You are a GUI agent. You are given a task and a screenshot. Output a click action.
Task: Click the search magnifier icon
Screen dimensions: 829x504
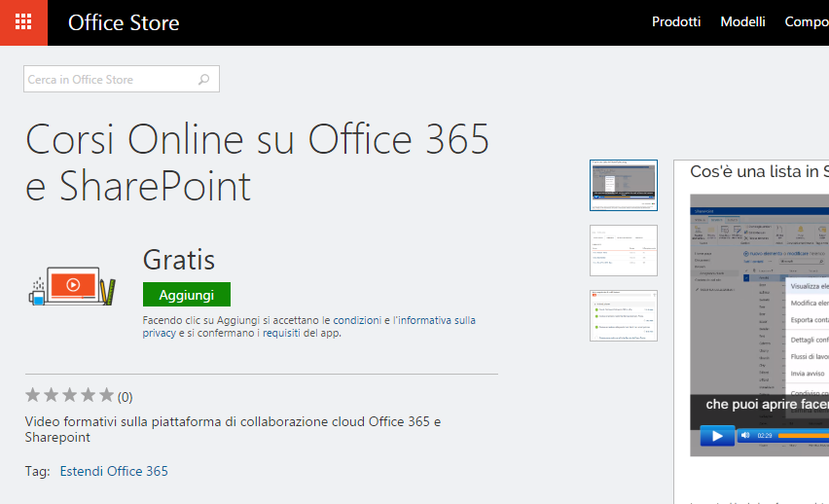pos(203,80)
